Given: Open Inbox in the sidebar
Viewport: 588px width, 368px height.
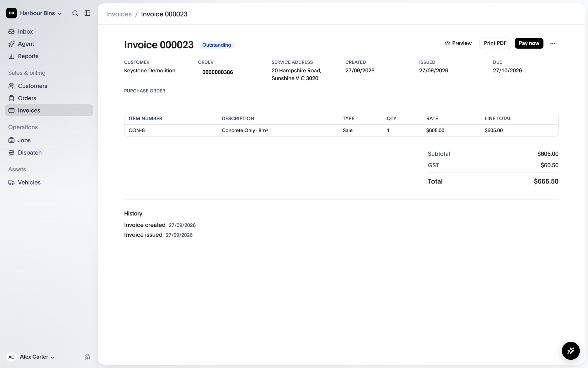Looking at the screenshot, I should [x=49, y=32].
